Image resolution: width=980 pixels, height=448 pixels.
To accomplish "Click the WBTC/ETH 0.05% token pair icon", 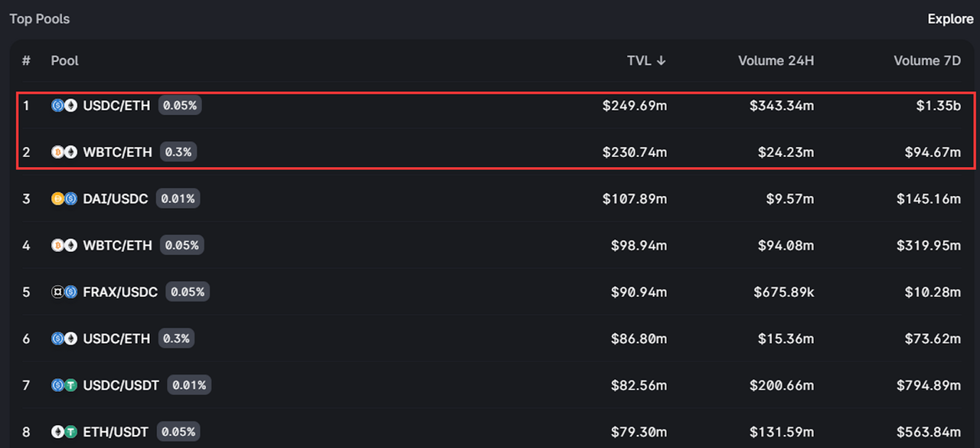I will (64, 245).
